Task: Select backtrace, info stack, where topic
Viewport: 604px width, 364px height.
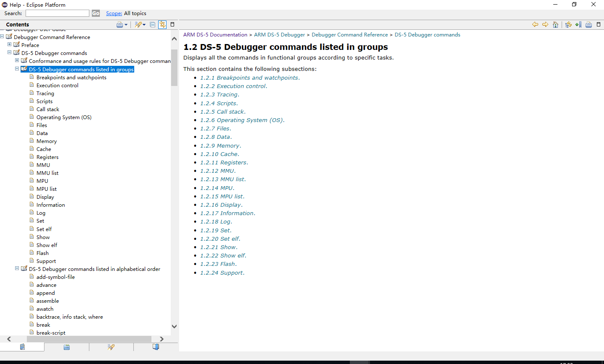Action: click(x=70, y=317)
